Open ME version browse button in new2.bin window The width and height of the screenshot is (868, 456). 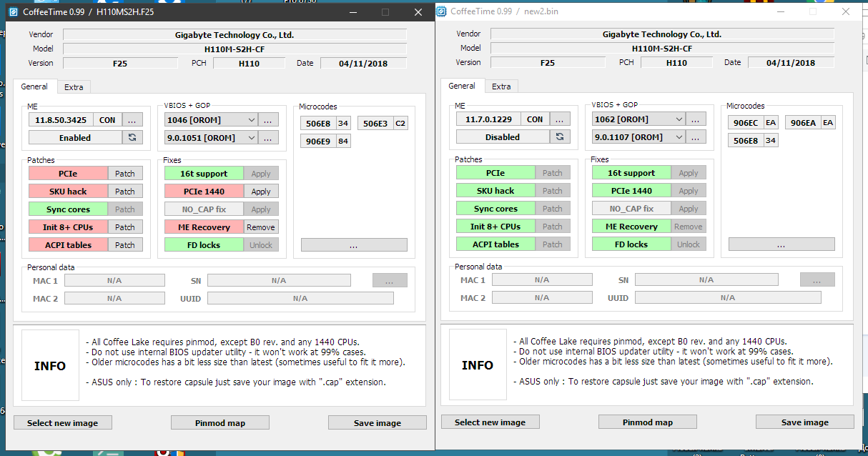pos(560,119)
